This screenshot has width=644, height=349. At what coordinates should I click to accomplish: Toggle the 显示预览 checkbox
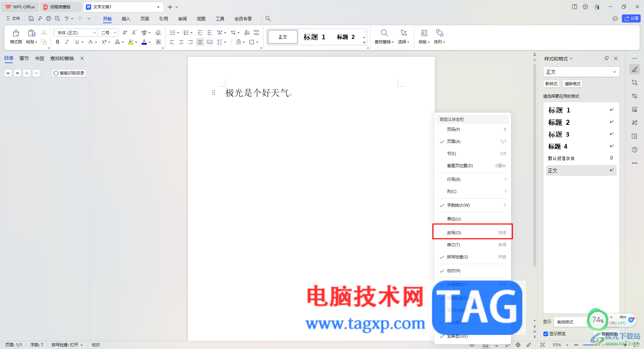coord(546,334)
